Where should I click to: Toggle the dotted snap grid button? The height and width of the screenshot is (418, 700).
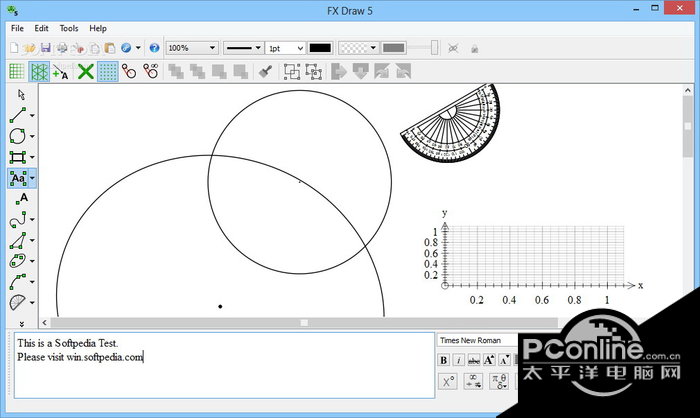point(108,71)
